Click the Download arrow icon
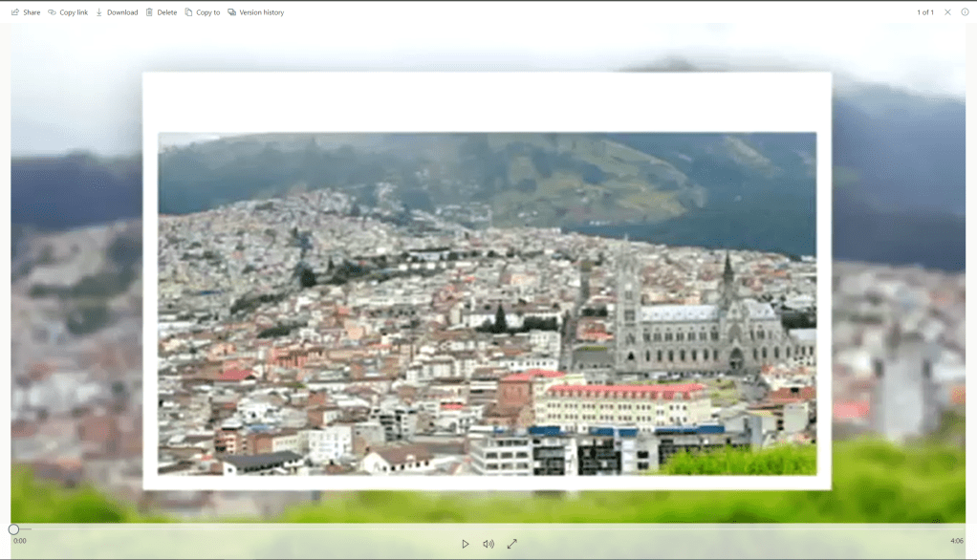The width and height of the screenshot is (977, 560). coord(99,12)
